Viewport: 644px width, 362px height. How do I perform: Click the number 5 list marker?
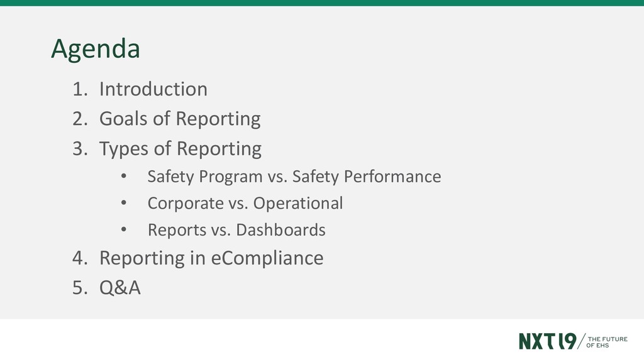[80, 288]
